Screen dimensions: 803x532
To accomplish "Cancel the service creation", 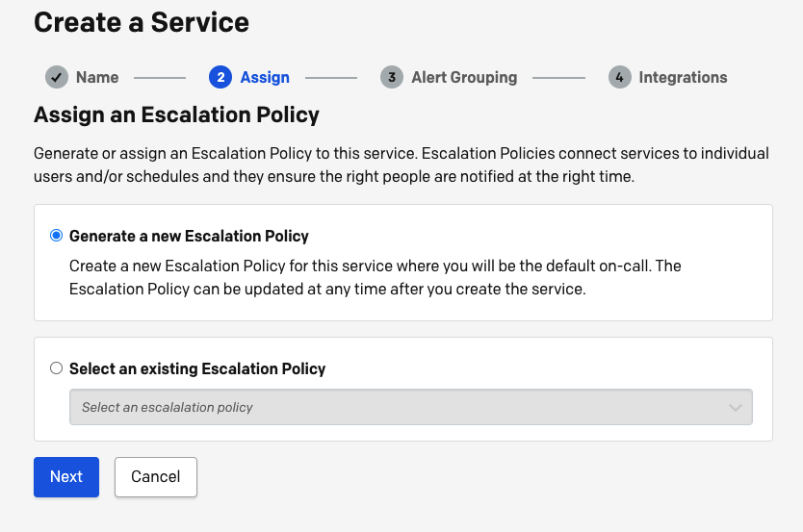I will tap(156, 477).
